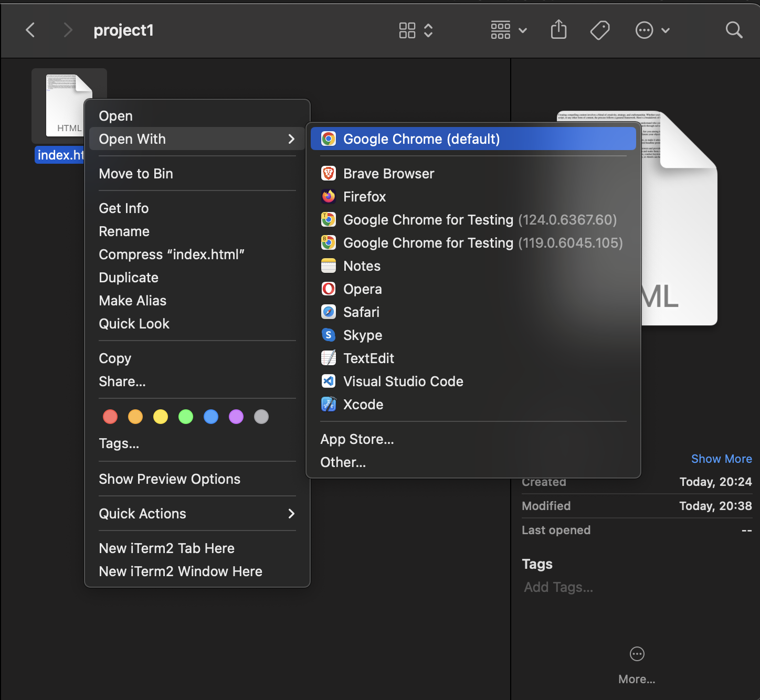This screenshot has height=700, width=760.
Task: Open the ellipsis action menu in toolbar
Action: click(x=652, y=30)
